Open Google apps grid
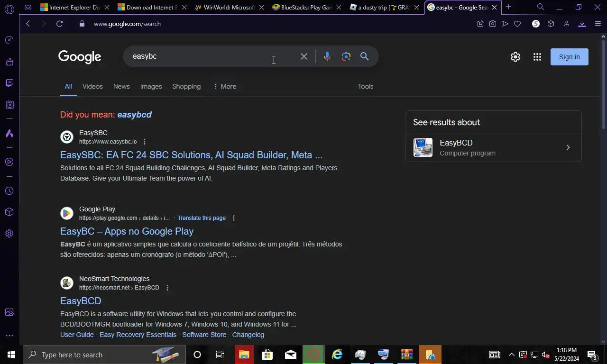Image resolution: width=607 pixels, height=364 pixels. coord(537,57)
